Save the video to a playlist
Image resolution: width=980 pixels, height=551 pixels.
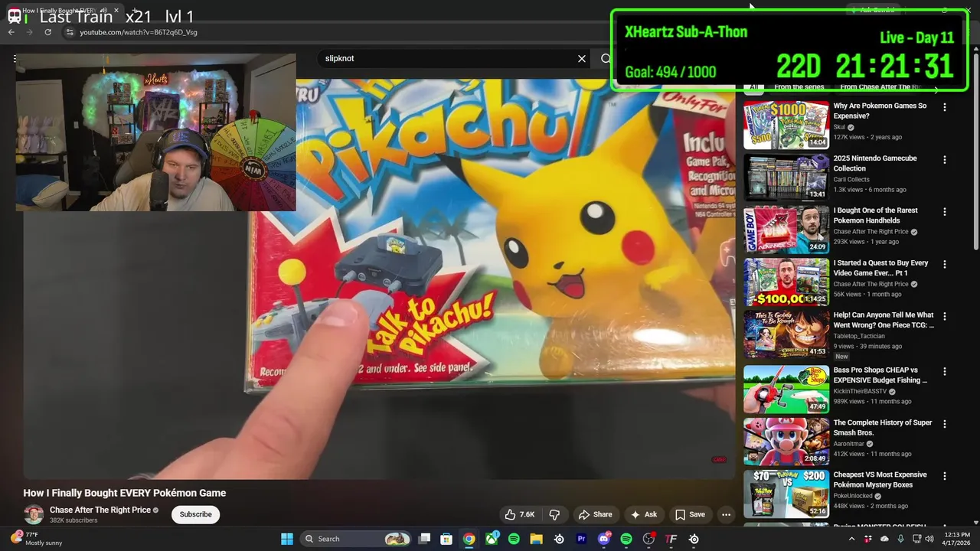(690, 514)
